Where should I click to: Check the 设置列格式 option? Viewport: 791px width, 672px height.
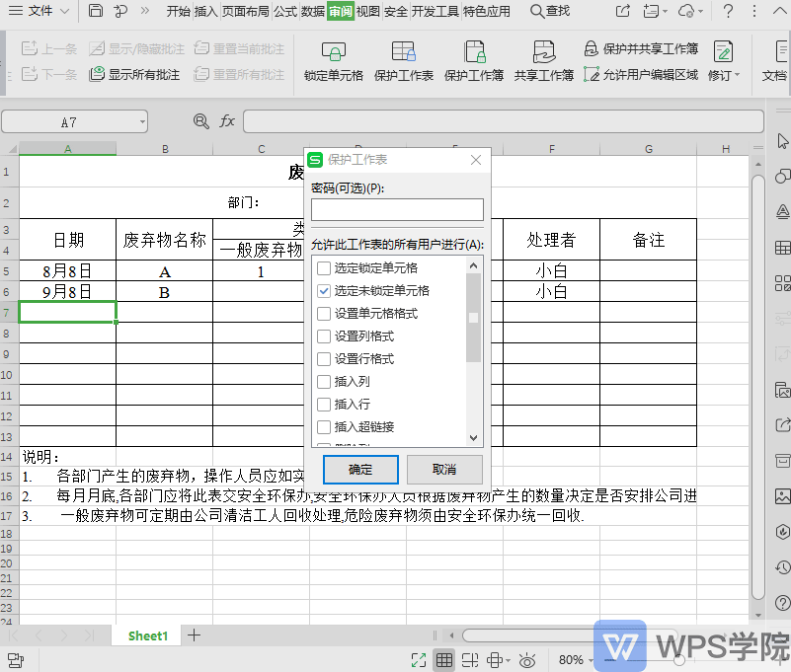(323, 336)
